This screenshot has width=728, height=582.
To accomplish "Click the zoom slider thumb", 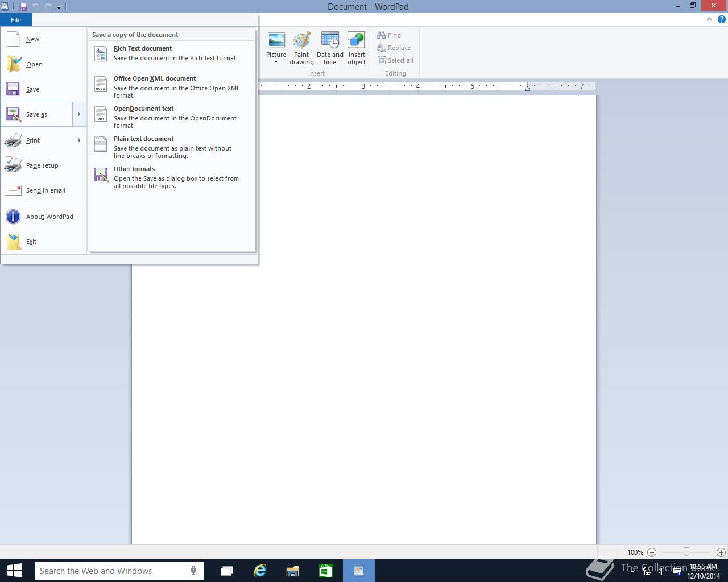I will click(686, 552).
